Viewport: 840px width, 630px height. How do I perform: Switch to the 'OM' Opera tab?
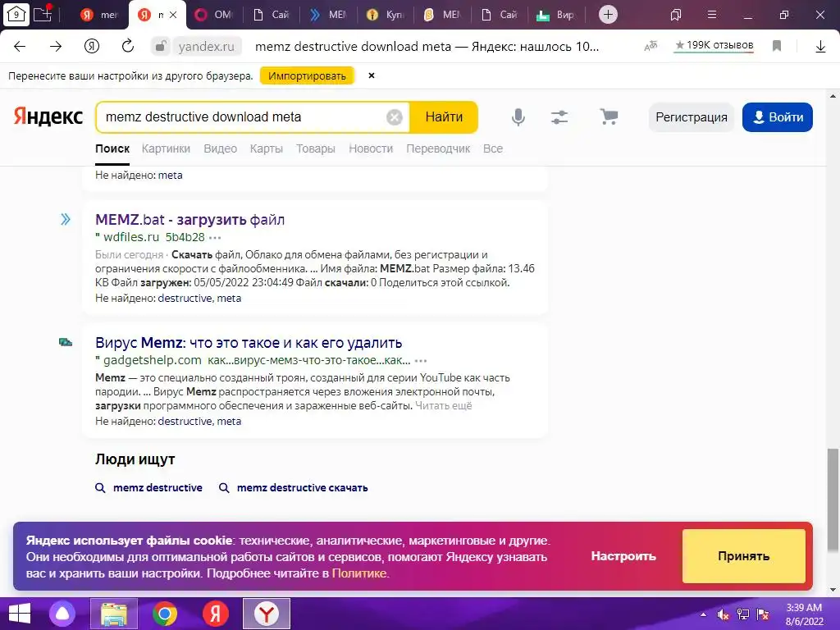[x=214, y=15]
